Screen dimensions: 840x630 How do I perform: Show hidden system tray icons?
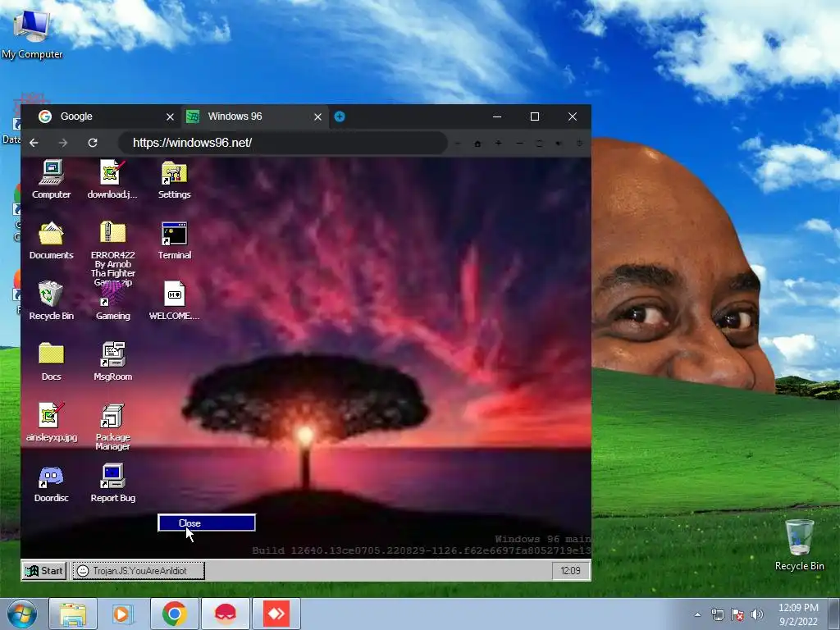[x=697, y=614]
